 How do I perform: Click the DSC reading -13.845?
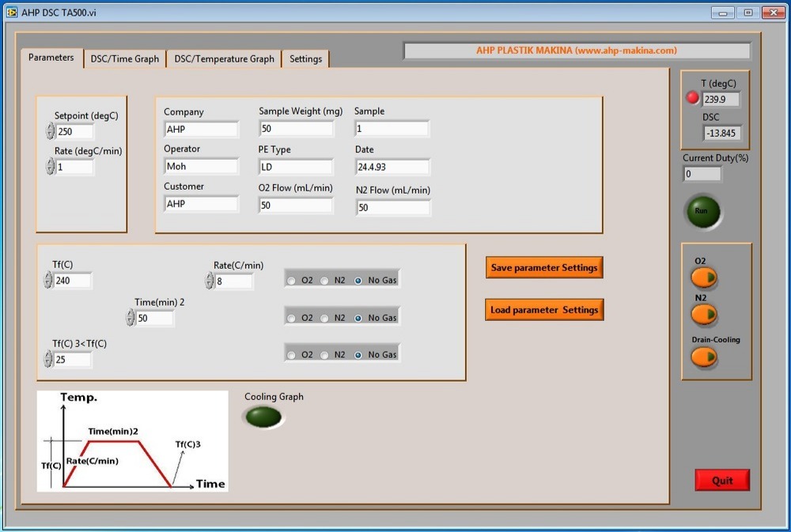click(x=722, y=133)
